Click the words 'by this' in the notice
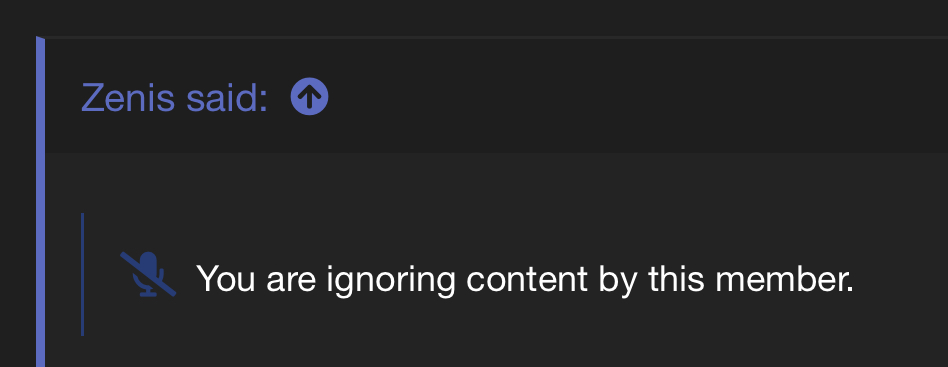The height and width of the screenshot is (367, 948). point(652,280)
